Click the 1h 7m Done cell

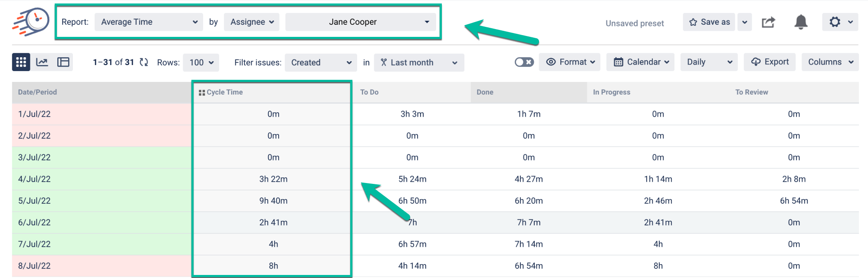point(529,114)
